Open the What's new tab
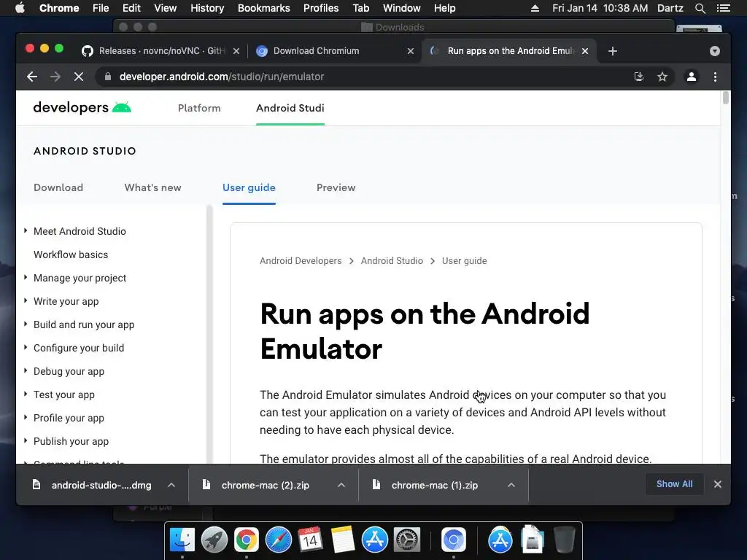 click(153, 187)
